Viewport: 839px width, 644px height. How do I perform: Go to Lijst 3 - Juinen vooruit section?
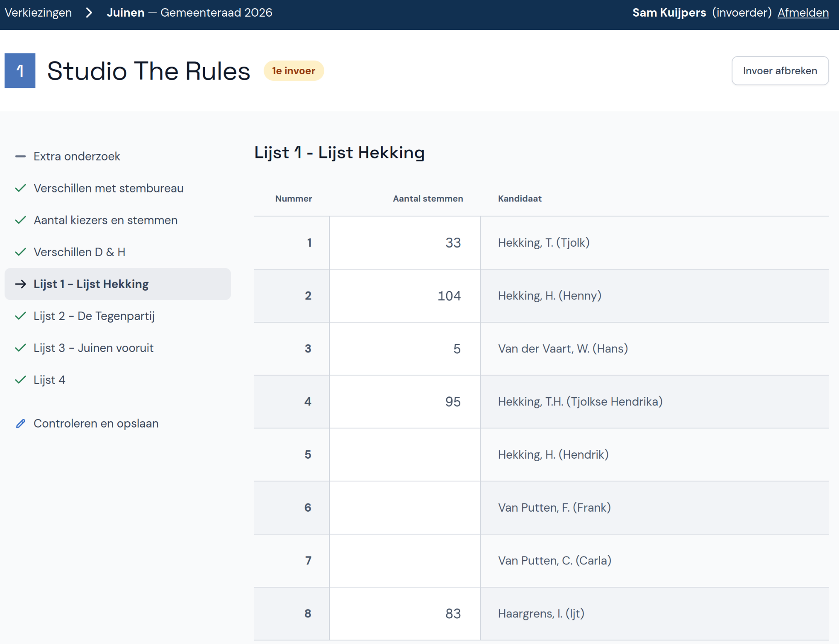[x=93, y=348]
